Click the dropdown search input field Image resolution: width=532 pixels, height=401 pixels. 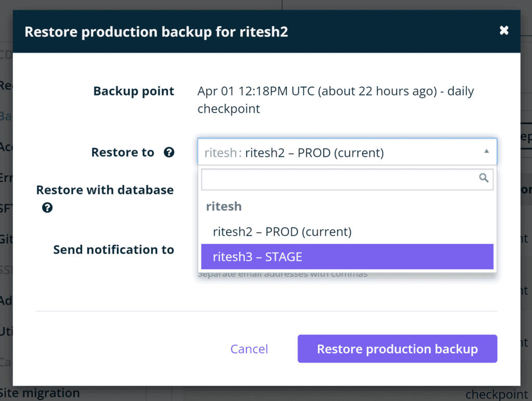[347, 180]
